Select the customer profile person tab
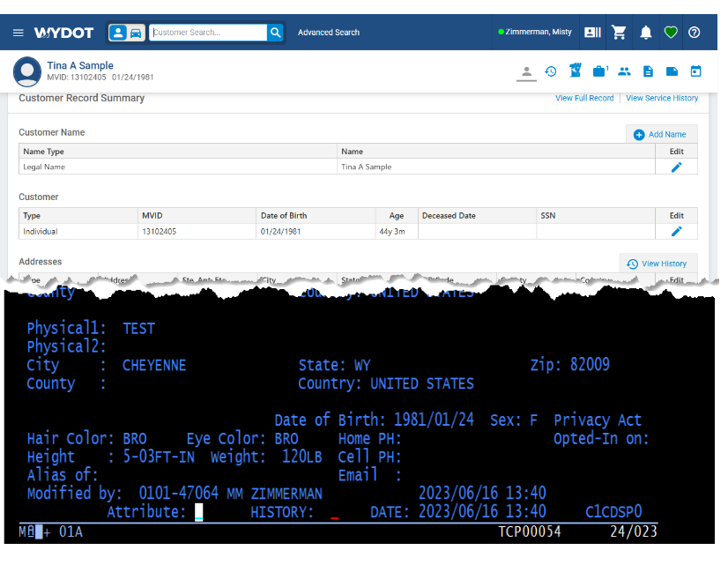This screenshot has width=728, height=565. coord(526,71)
